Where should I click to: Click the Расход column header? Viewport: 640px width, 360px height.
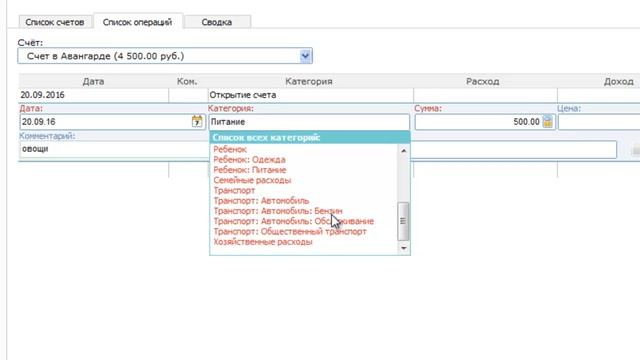(x=483, y=81)
